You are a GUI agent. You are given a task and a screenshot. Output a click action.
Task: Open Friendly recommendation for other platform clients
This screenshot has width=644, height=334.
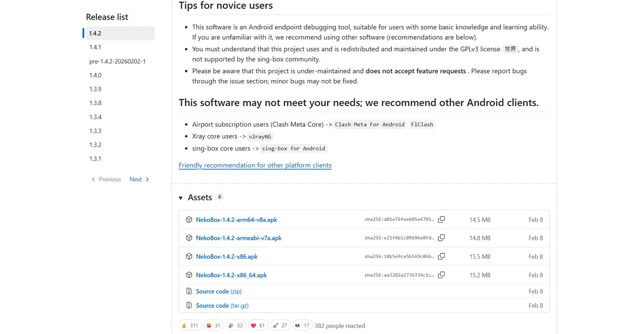click(x=255, y=165)
